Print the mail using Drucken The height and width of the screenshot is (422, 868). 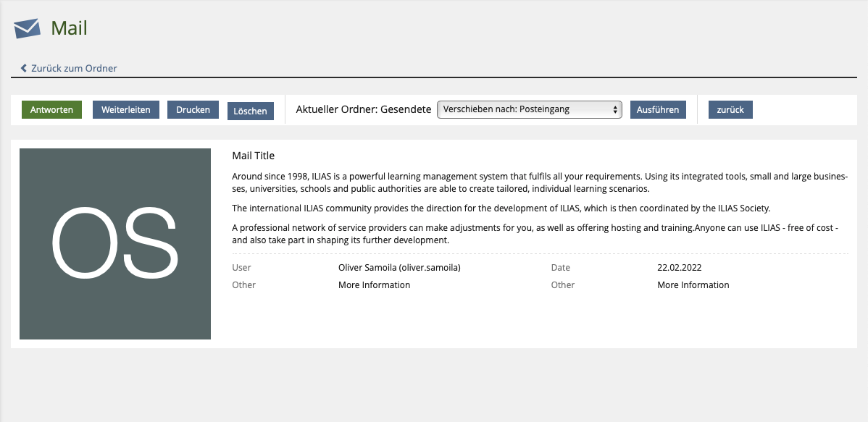click(193, 110)
